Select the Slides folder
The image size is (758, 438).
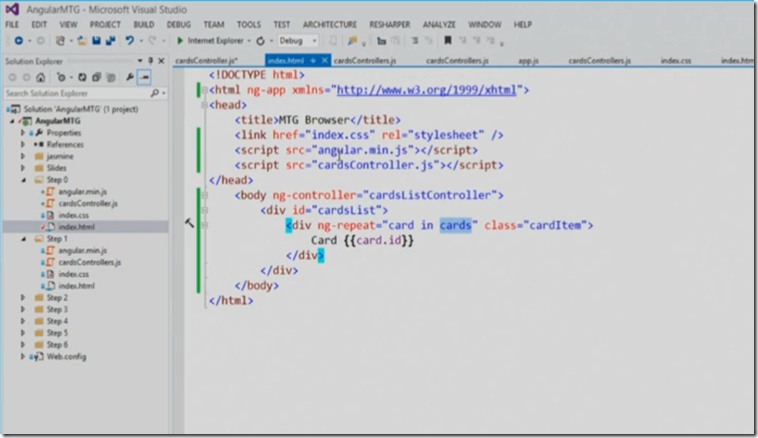coord(57,168)
